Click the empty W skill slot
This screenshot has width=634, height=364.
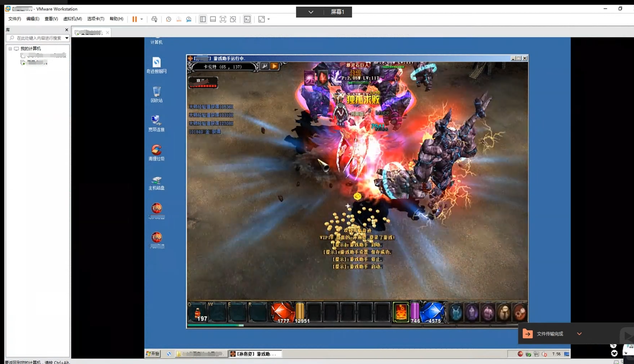[x=217, y=312]
